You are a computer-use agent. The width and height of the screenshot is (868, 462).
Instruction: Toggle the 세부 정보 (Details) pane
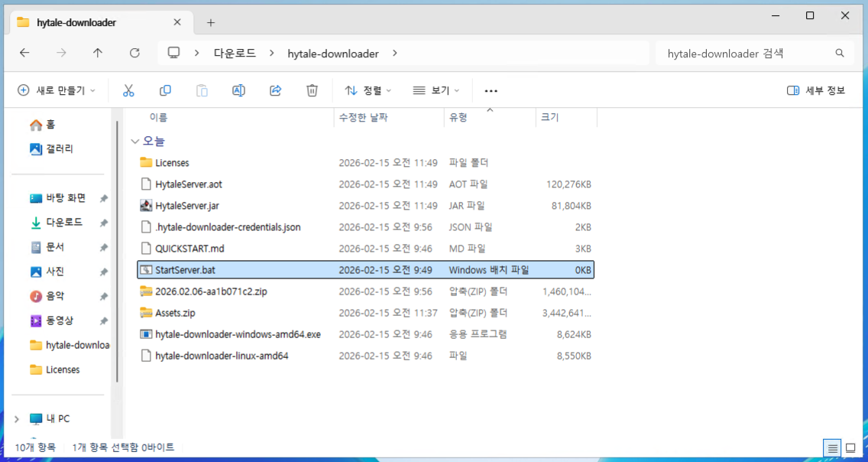pos(816,90)
